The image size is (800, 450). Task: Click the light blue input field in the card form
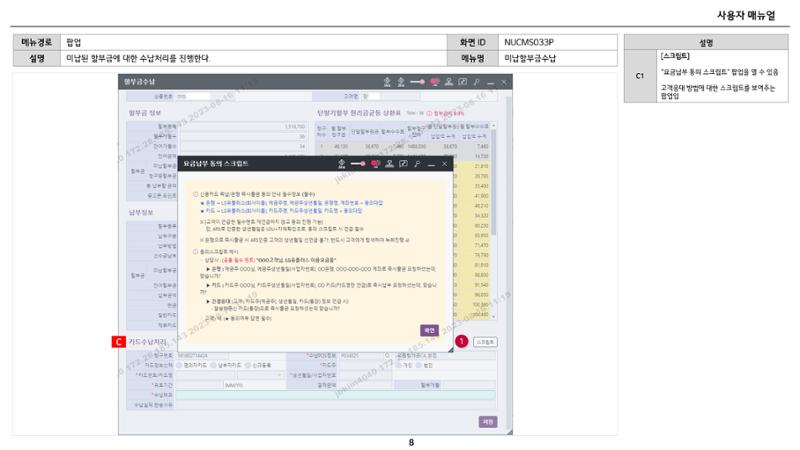pos(335,395)
